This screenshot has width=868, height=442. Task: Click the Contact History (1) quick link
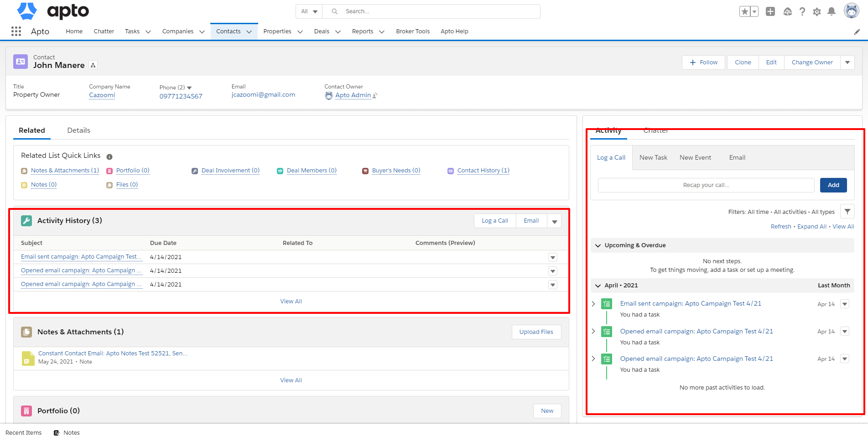coord(483,171)
